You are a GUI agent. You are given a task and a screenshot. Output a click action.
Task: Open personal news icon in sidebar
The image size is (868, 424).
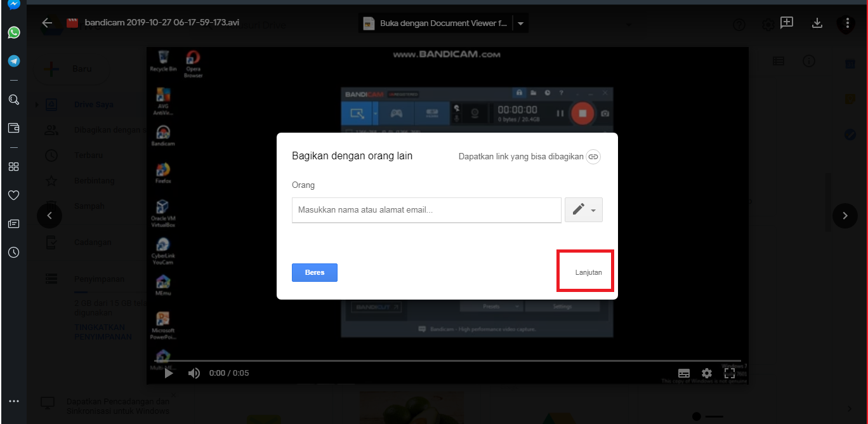pos(13,223)
